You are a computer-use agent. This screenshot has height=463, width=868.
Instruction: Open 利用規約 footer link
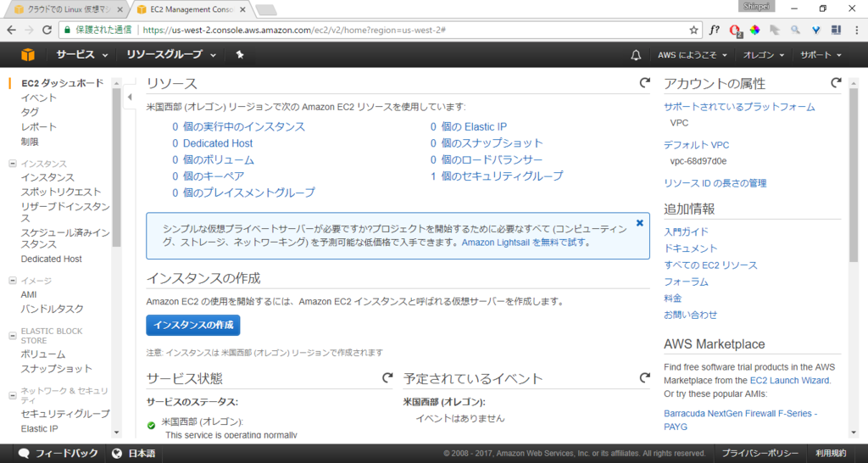point(831,453)
